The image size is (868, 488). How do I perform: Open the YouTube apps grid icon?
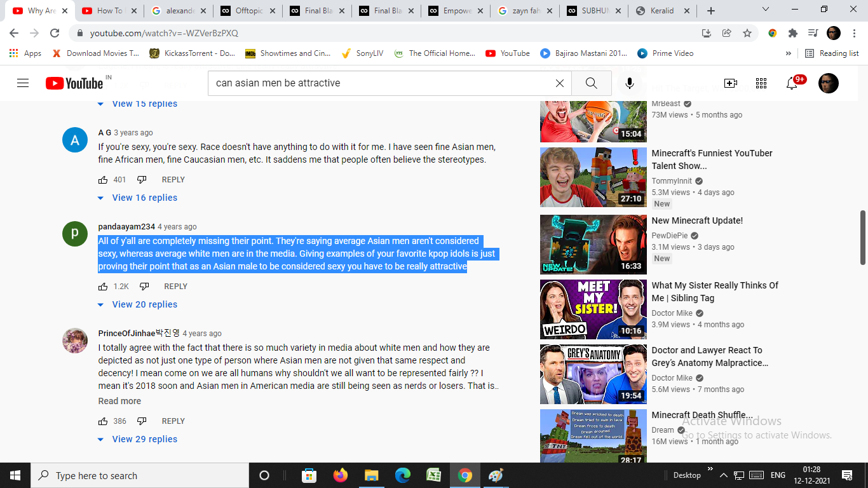point(761,83)
